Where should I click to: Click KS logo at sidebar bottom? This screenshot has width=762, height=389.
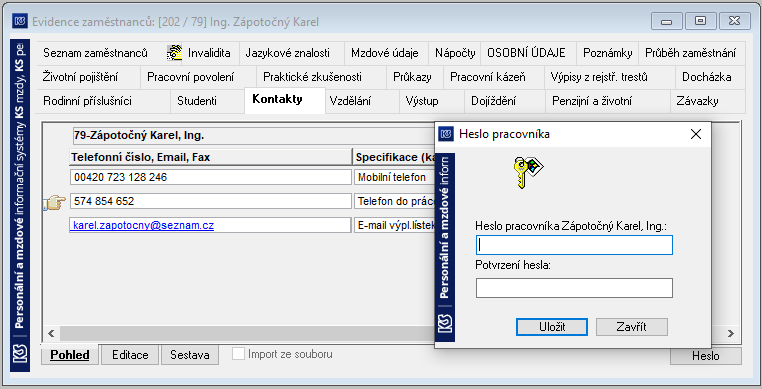(x=20, y=354)
